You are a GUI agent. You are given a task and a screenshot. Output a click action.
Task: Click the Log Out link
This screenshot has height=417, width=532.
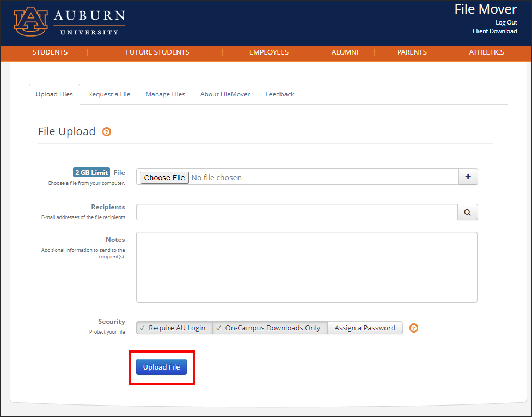506,22
